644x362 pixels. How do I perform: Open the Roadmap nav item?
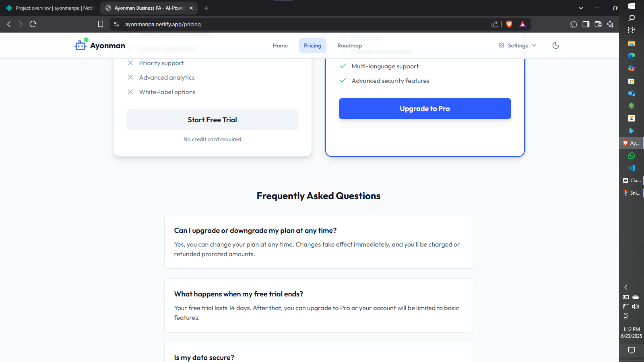pyautogui.click(x=349, y=45)
